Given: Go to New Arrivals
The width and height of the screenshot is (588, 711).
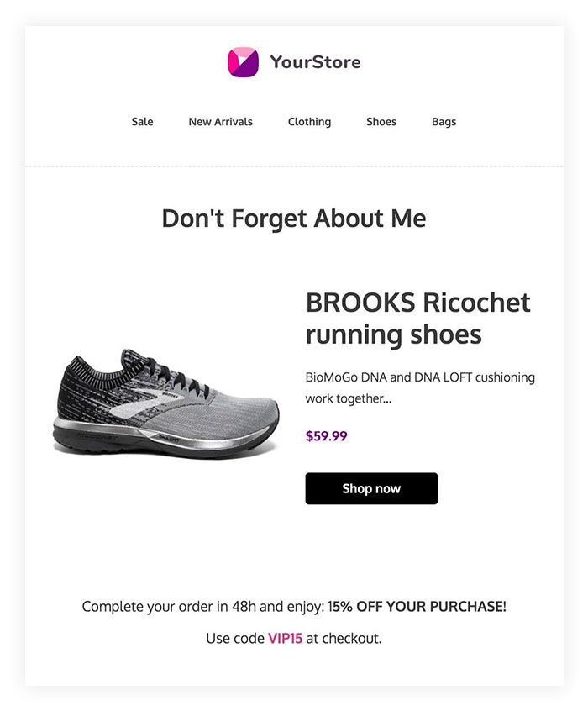Looking at the screenshot, I should [220, 122].
